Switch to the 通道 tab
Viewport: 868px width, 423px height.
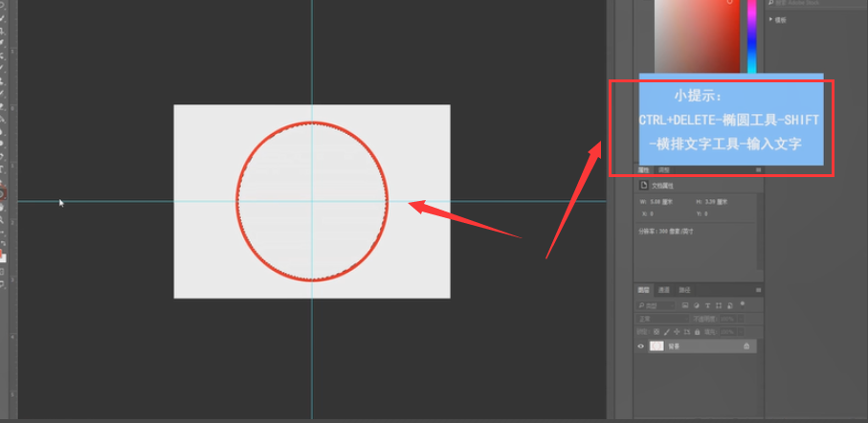click(664, 290)
